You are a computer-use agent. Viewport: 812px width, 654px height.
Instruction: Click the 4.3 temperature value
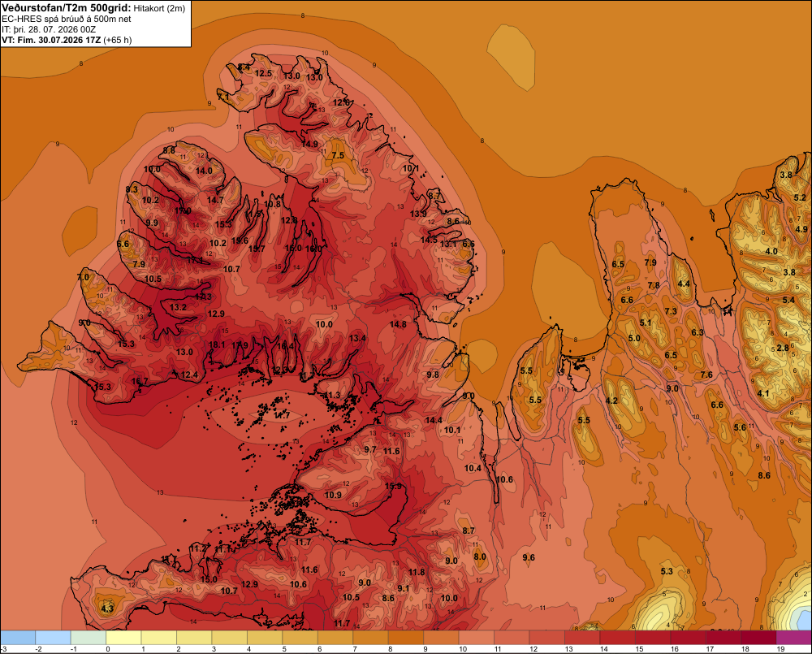click(107, 609)
